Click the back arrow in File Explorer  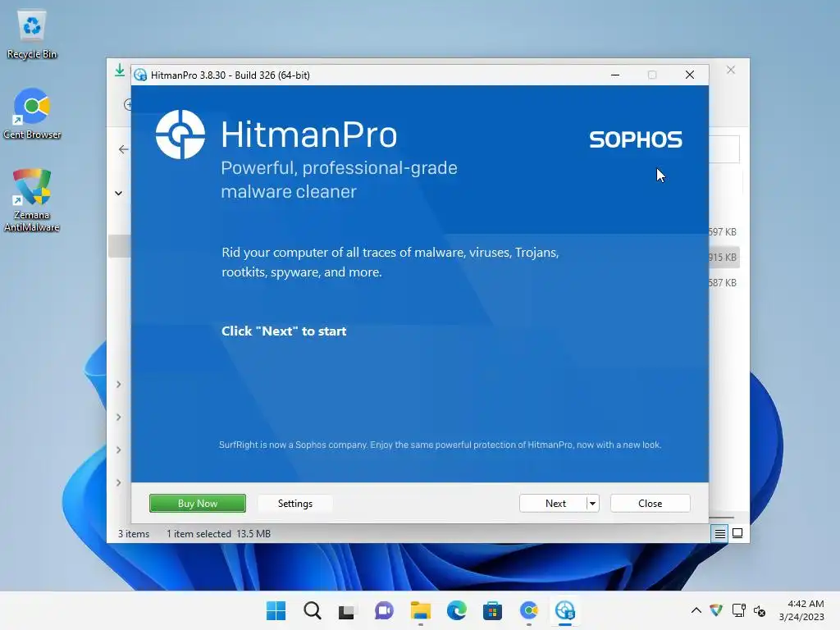click(124, 149)
